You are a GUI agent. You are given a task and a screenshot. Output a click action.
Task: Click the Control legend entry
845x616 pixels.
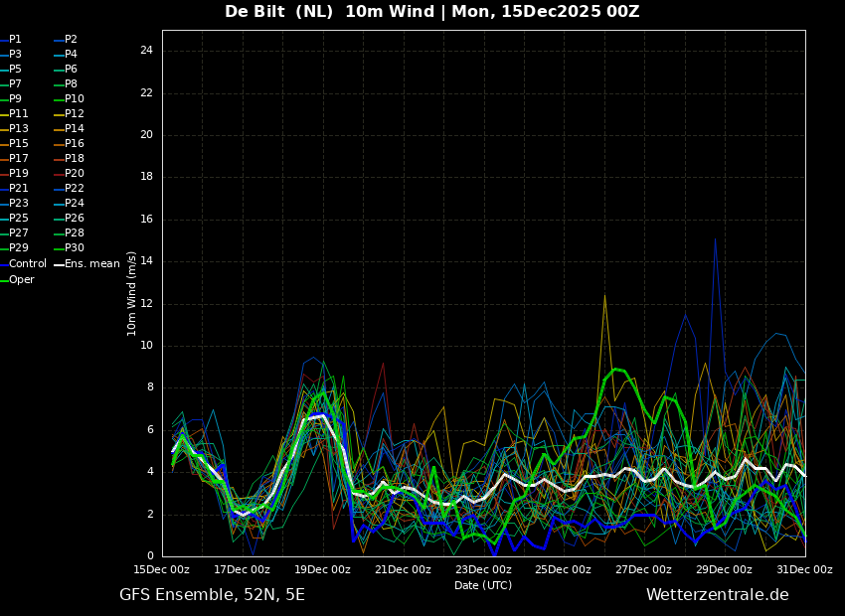24,264
